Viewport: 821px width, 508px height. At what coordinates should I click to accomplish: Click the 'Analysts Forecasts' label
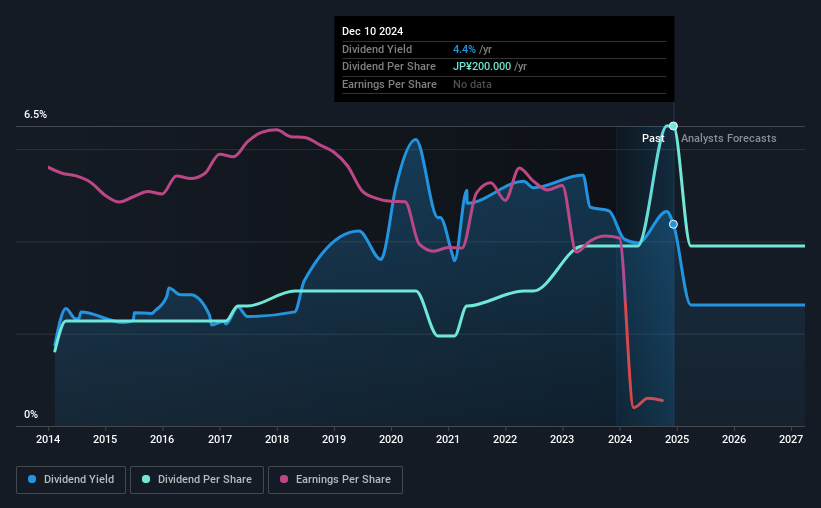click(728, 138)
